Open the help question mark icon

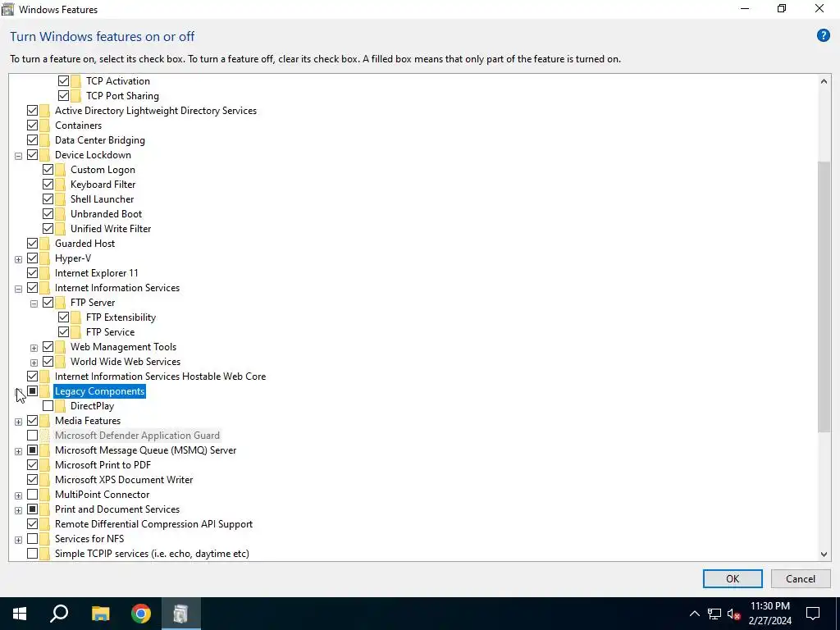[823, 36]
